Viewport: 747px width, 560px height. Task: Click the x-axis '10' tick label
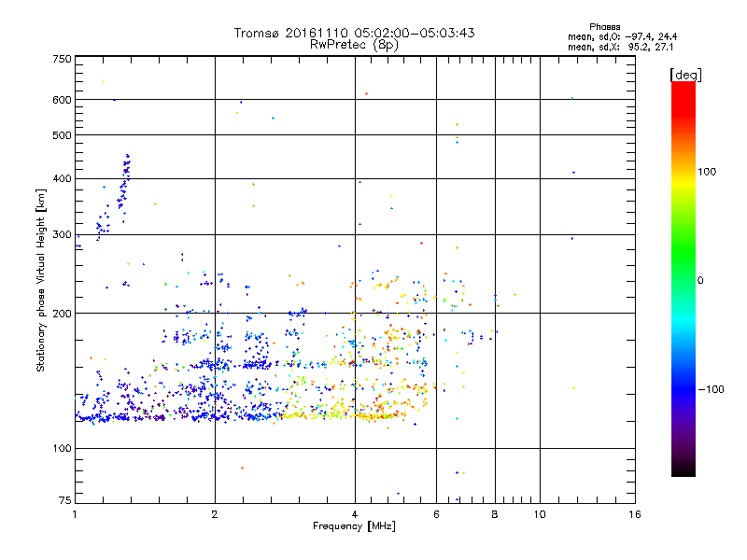pos(540,514)
